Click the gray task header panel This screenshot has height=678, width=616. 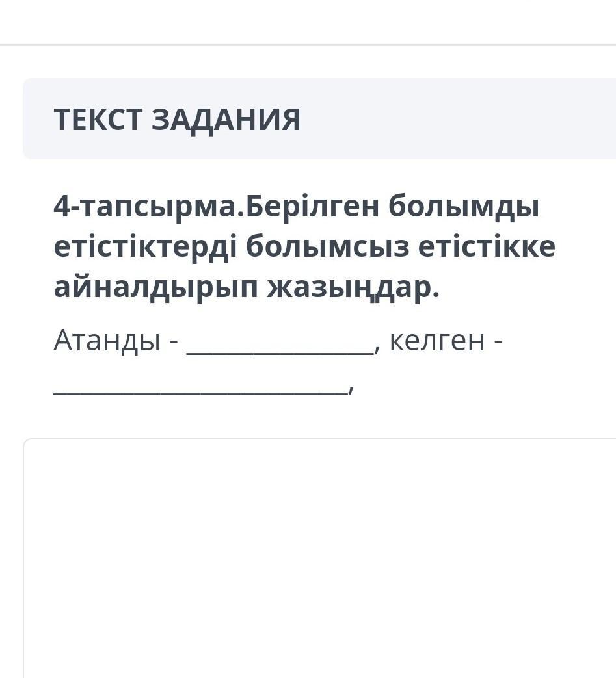pos(319,118)
